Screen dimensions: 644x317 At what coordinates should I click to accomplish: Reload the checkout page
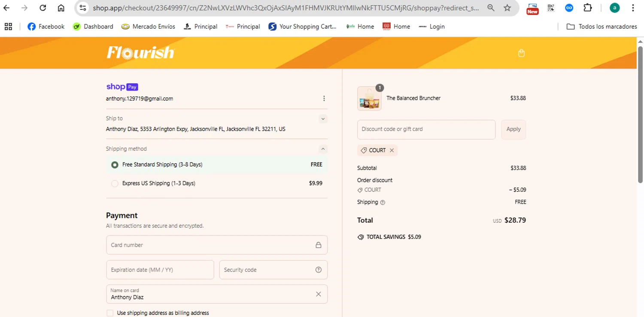tap(43, 8)
